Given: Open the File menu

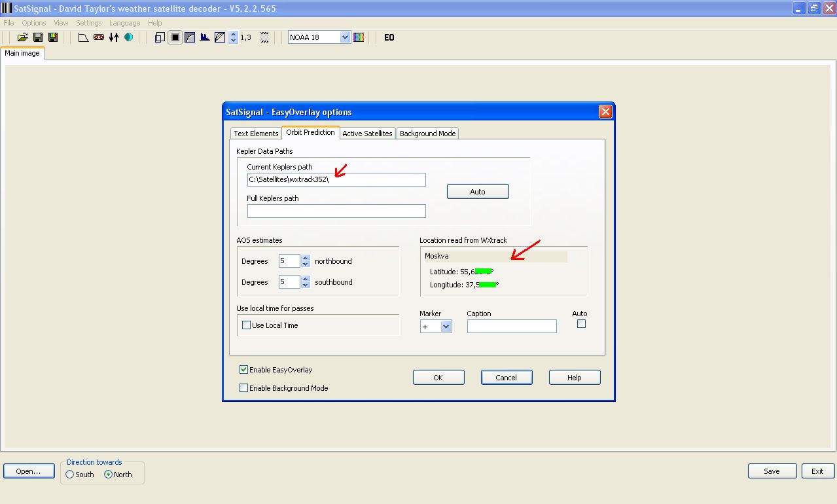Looking at the screenshot, I should [9, 23].
